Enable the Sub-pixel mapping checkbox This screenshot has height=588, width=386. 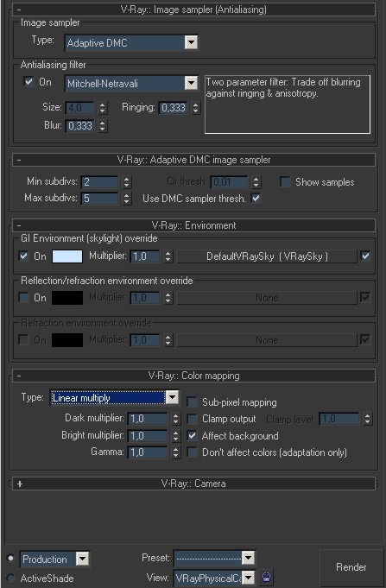pyautogui.click(x=192, y=402)
